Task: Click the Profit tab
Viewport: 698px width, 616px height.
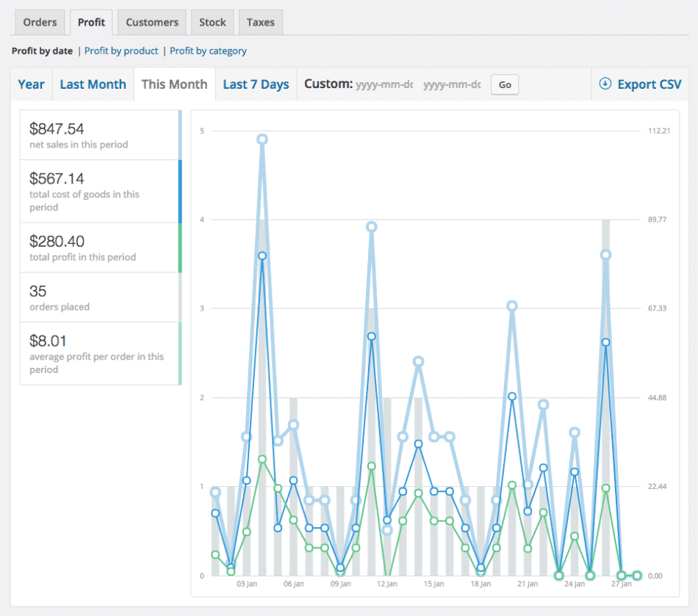Action: click(x=92, y=22)
